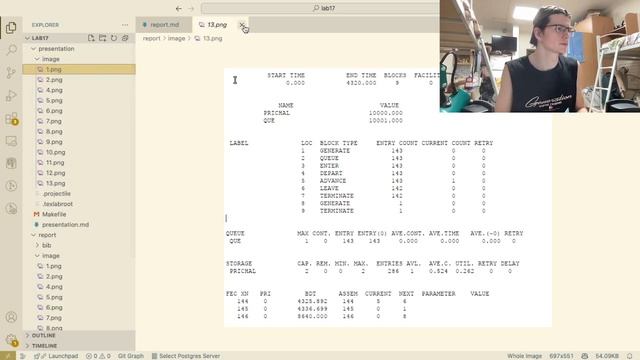Click 697x551 image size in status bar
The height and width of the screenshot is (360, 640).
pos(561,356)
